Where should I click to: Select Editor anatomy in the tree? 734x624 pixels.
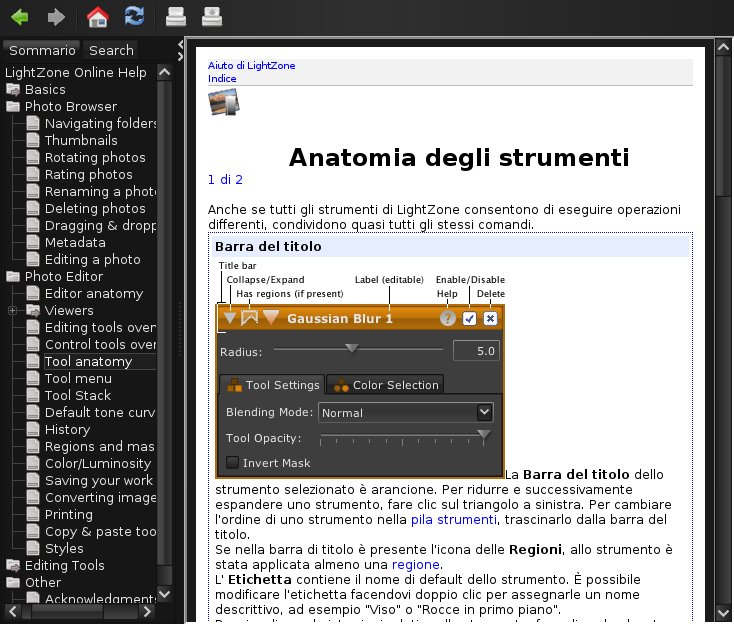click(x=94, y=294)
